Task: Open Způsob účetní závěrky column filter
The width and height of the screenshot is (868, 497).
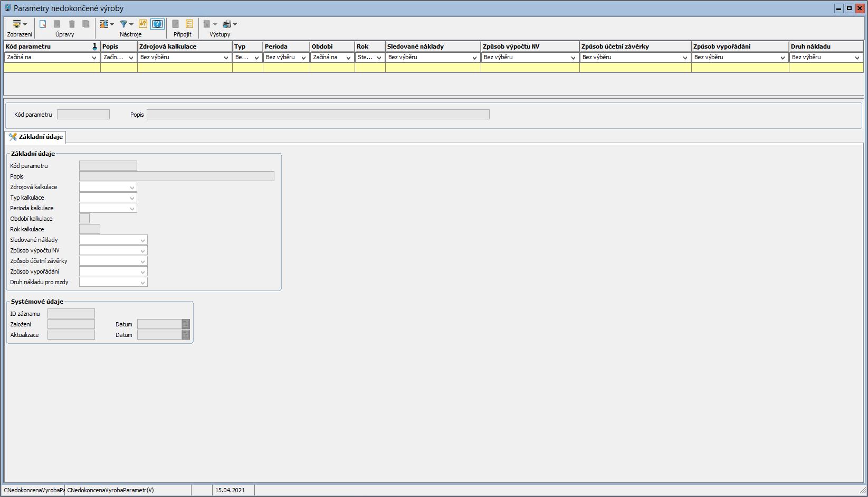Action: [x=684, y=58]
